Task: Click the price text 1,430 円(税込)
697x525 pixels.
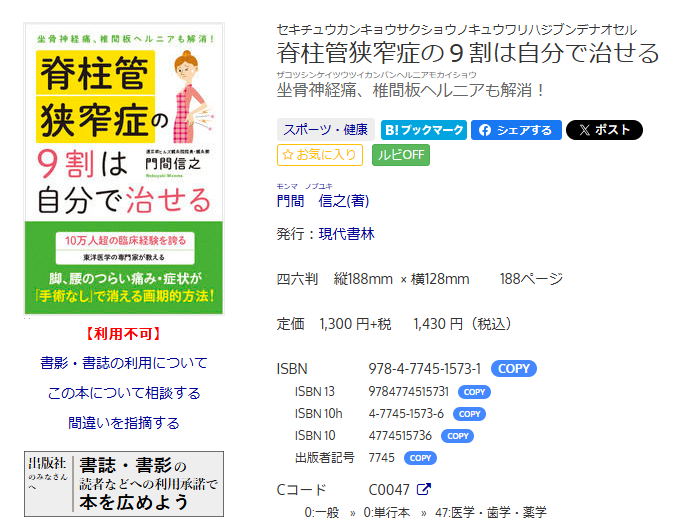Action: click(462, 324)
